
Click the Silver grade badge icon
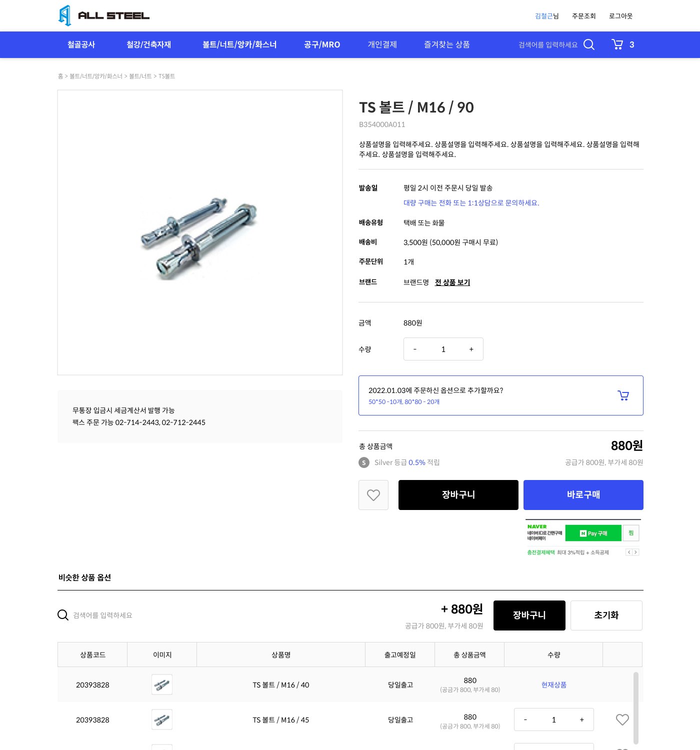pyautogui.click(x=364, y=462)
